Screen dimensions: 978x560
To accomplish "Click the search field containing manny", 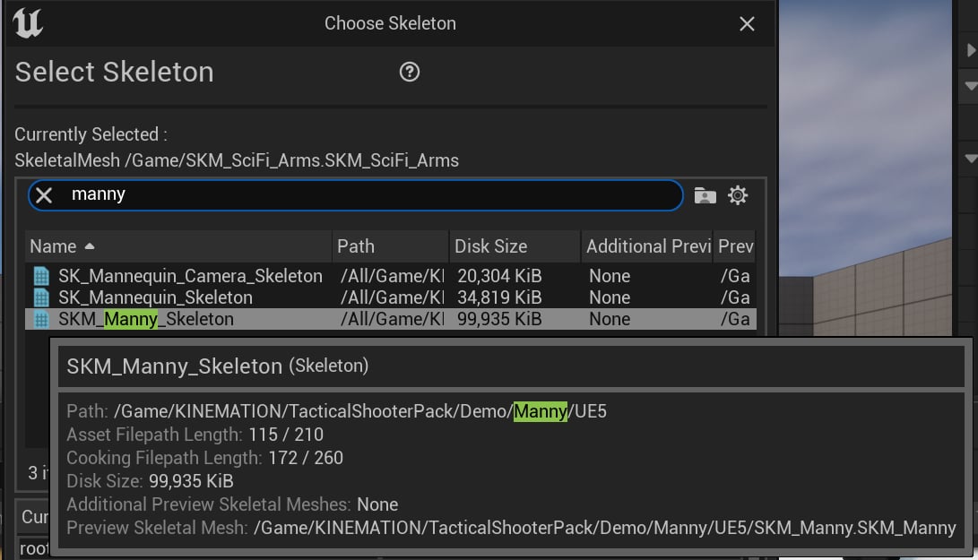I will click(x=356, y=195).
